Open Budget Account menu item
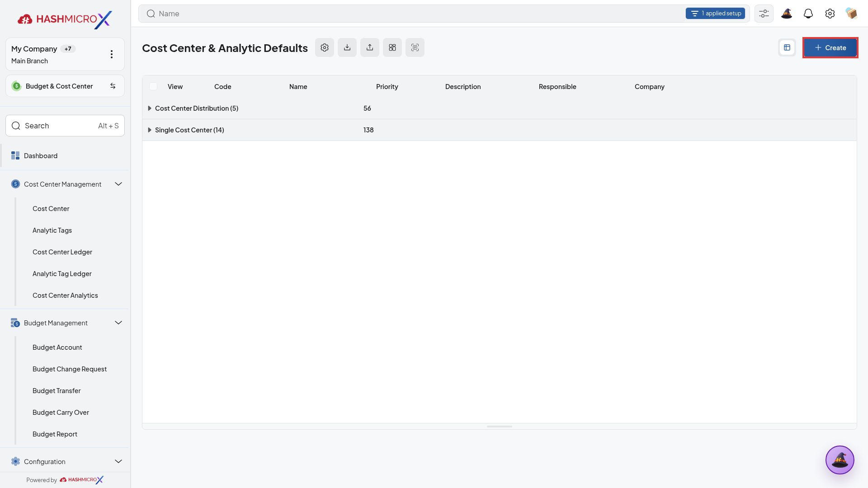868x488 pixels. pos(57,347)
